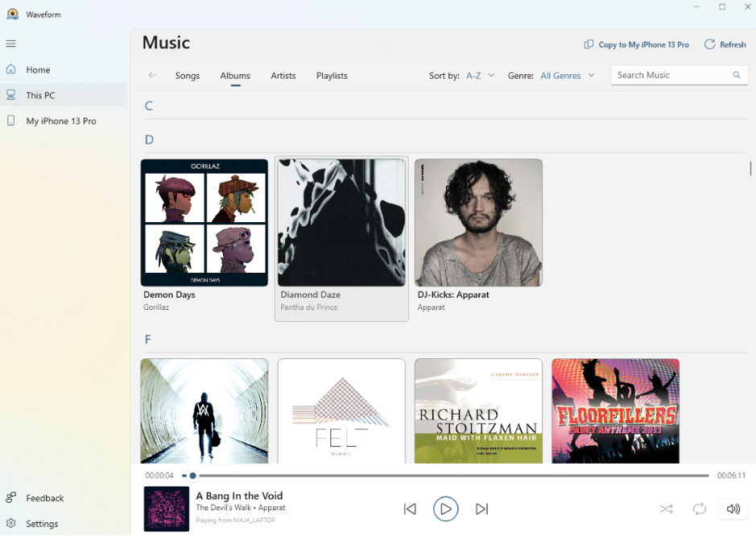Toggle the sidebar navigation to This PC
The height and width of the screenshot is (536, 756).
pyautogui.click(x=39, y=95)
